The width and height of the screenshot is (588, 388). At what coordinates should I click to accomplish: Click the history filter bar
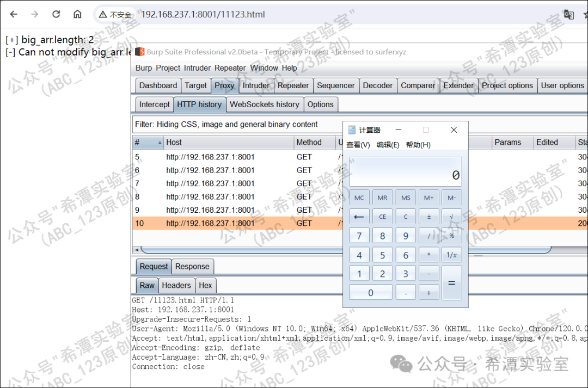pyautogui.click(x=237, y=125)
